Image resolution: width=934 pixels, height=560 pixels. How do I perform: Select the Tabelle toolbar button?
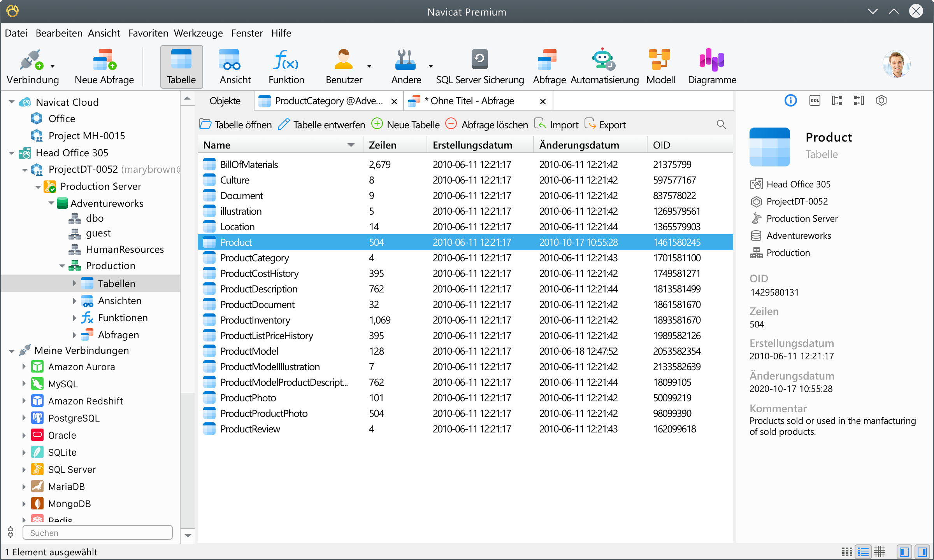coord(181,66)
